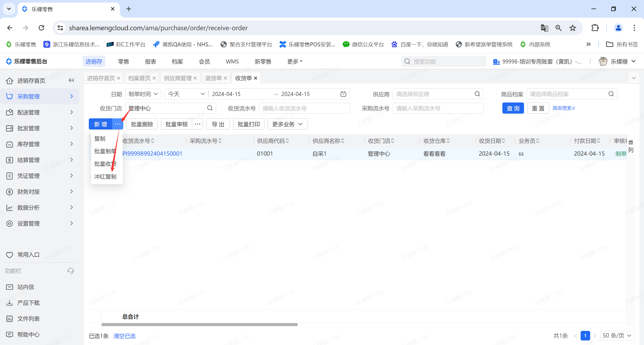Viewport: 644px width, 345px height.
Task: Close the 进销存首页 tab
Action: [x=118, y=78]
